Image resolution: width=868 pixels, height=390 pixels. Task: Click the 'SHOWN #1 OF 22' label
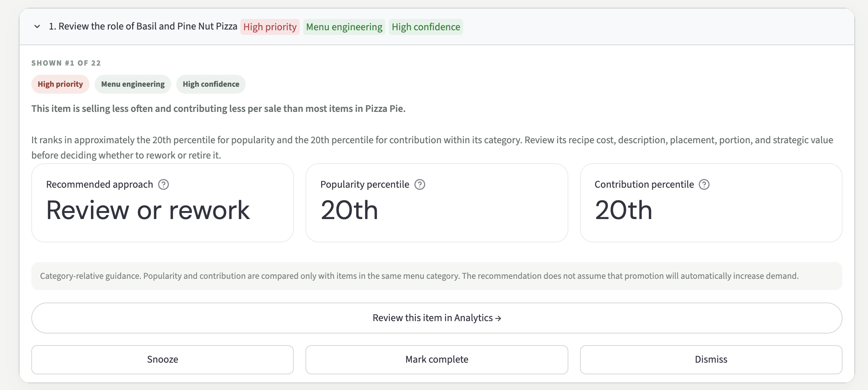(x=66, y=63)
